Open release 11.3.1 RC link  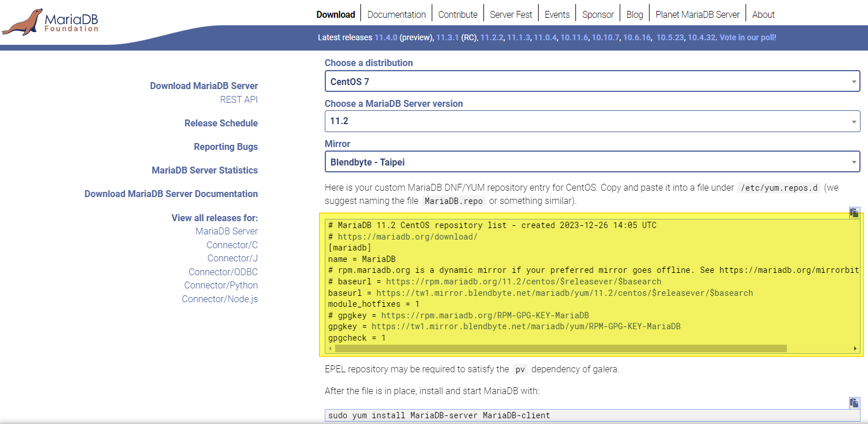tap(447, 37)
